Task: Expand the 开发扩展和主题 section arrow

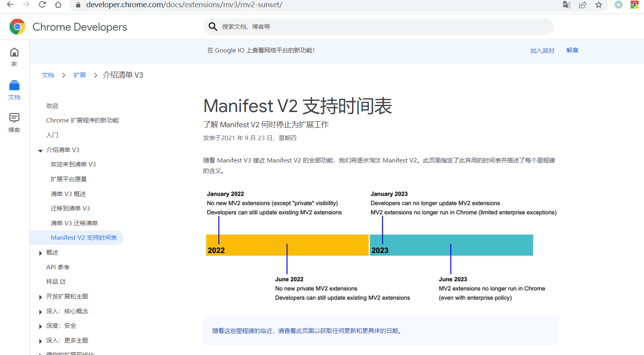Action: [40, 297]
